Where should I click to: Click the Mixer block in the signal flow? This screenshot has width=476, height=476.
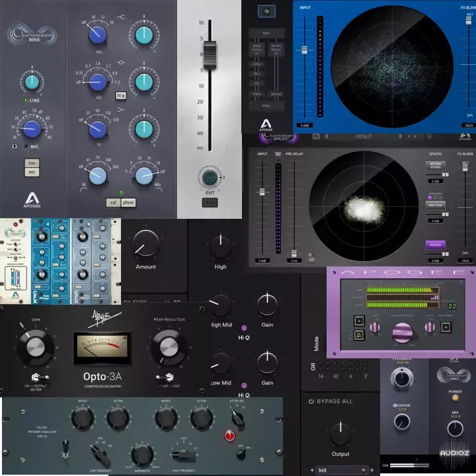(266, 106)
